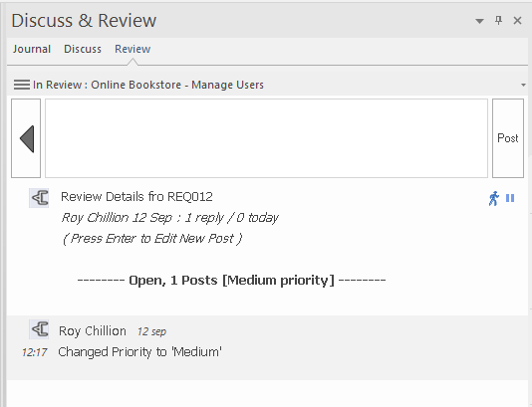Screen dimensions: 532x407
Task: Click the Post button
Action: click(x=508, y=138)
